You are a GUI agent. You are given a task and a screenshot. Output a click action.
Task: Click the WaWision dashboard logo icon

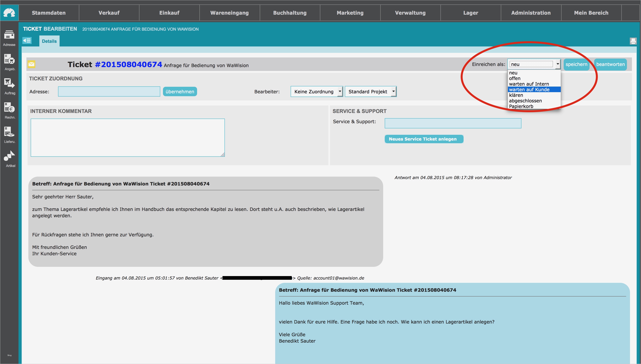tap(9, 13)
